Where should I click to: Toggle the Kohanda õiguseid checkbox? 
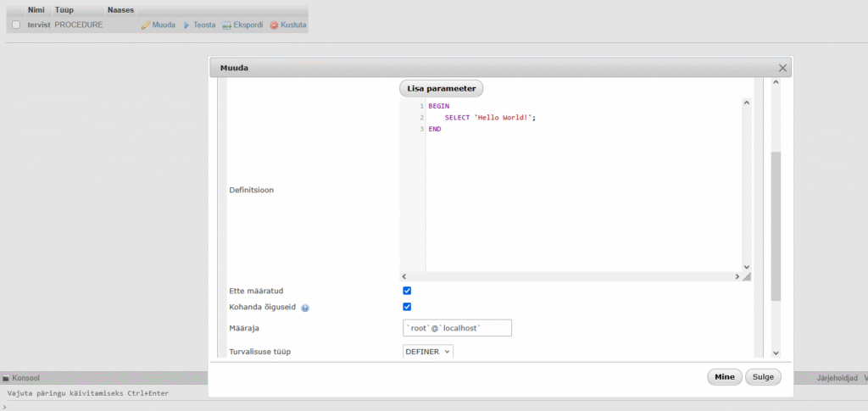(407, 307)
